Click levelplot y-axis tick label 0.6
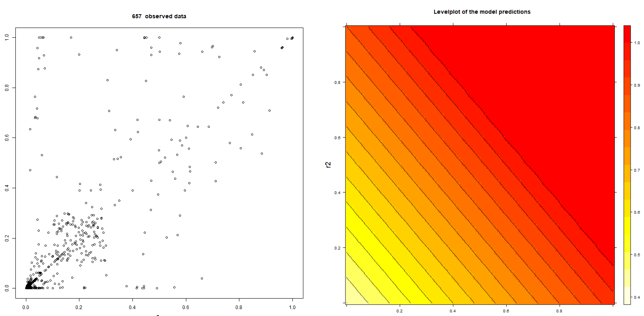 click(x=337, y=138)
